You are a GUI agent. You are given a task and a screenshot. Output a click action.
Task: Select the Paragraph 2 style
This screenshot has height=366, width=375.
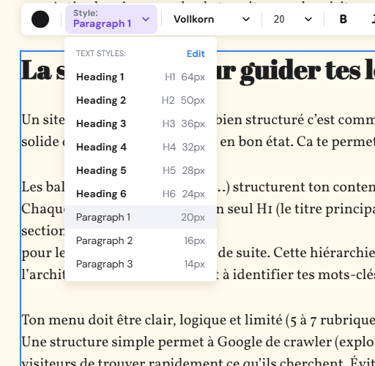(141, 240)
